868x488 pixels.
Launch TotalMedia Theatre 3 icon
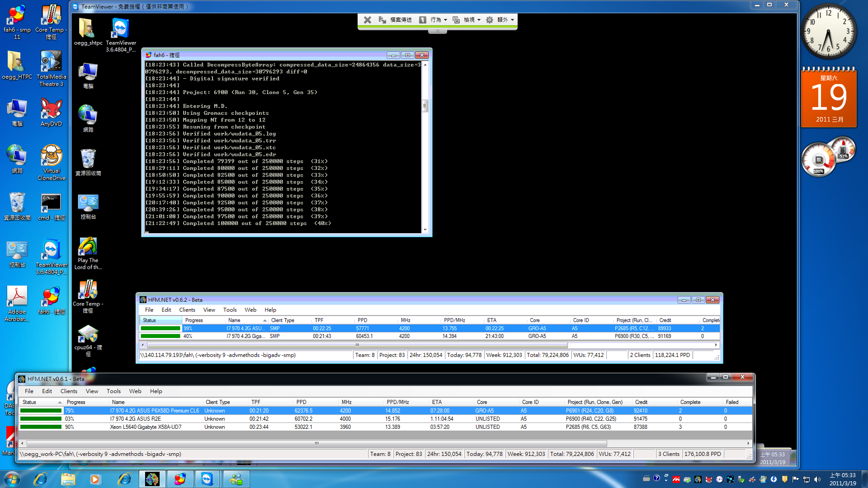(51, 68)
